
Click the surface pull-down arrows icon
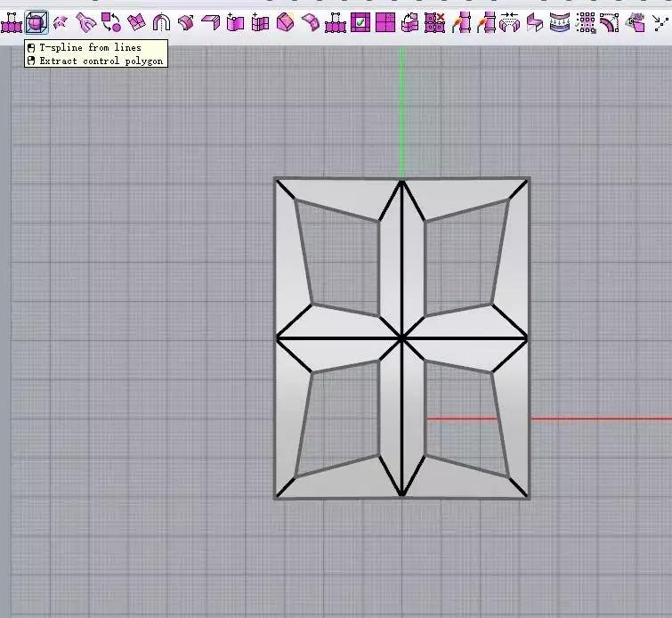[560, 22]
